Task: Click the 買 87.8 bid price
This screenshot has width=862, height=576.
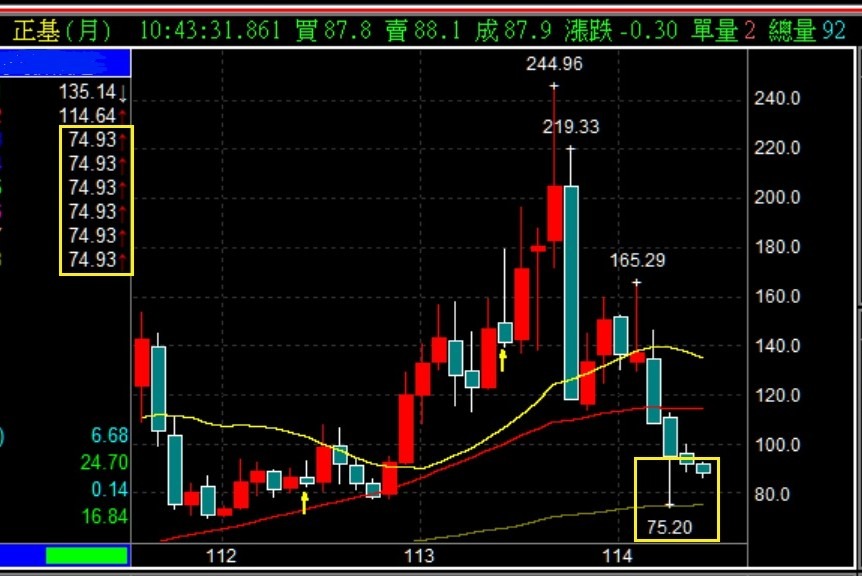Action: pos(333,30)
